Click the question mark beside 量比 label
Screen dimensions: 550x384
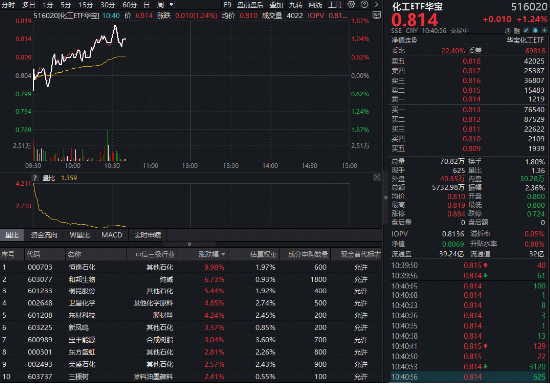[x=35, y=178]
